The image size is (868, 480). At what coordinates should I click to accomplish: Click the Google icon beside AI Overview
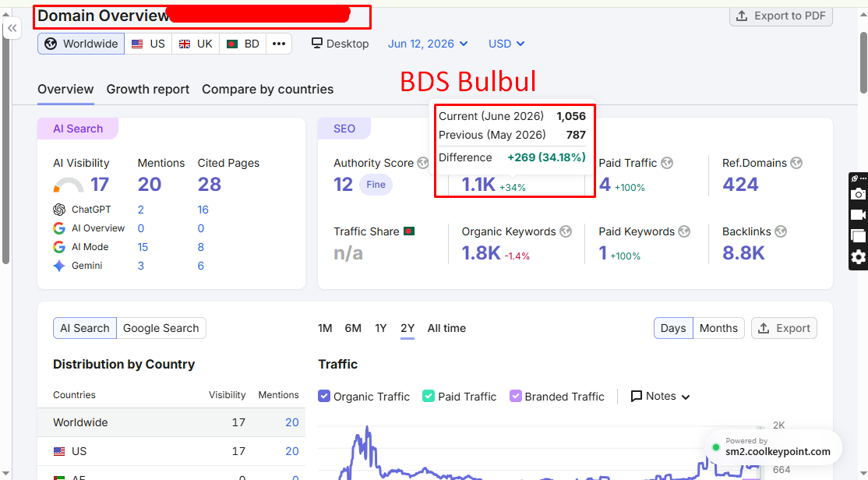click(59, 228)
